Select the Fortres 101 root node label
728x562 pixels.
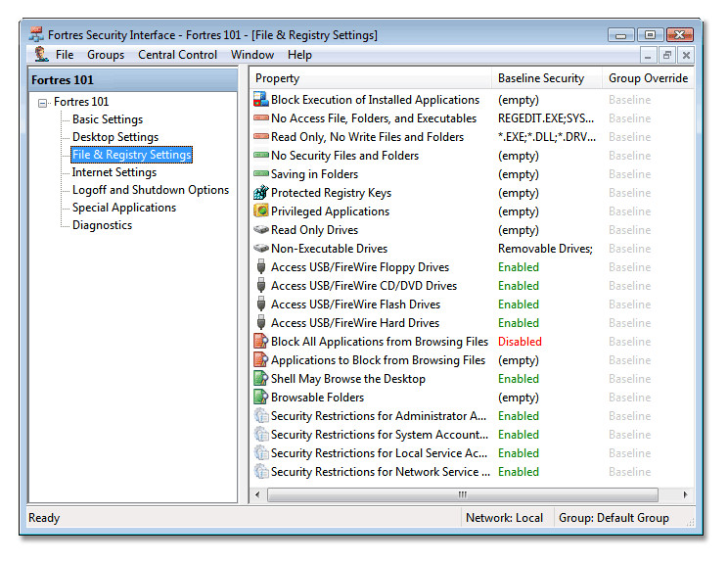click(x=81, y=102)
